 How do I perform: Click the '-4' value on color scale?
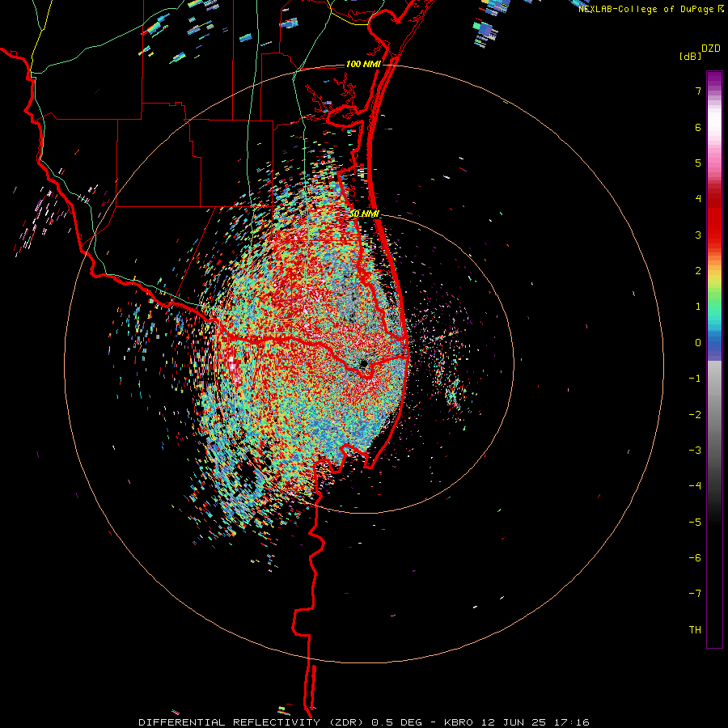coord(695,486)
